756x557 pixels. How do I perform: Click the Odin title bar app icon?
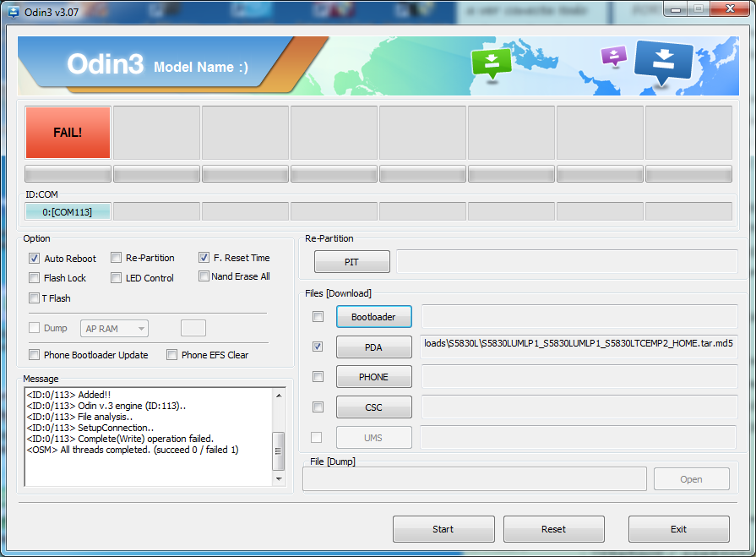[14, 10]
